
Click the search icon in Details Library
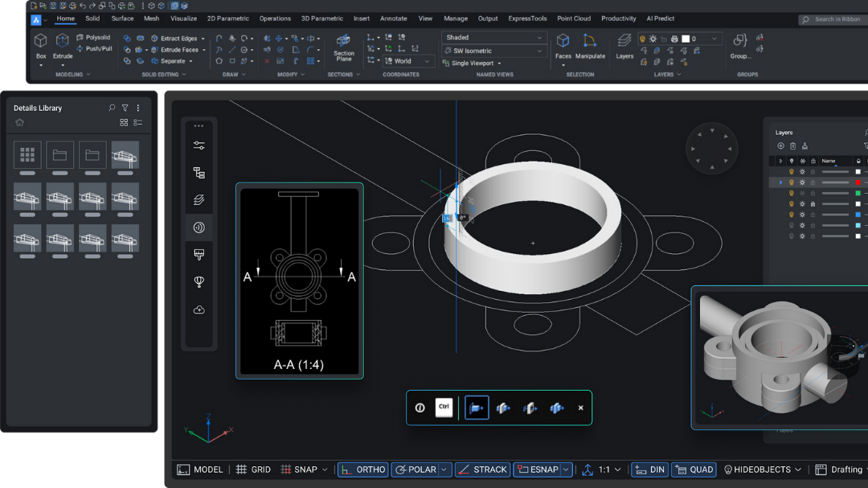(112, 108)
